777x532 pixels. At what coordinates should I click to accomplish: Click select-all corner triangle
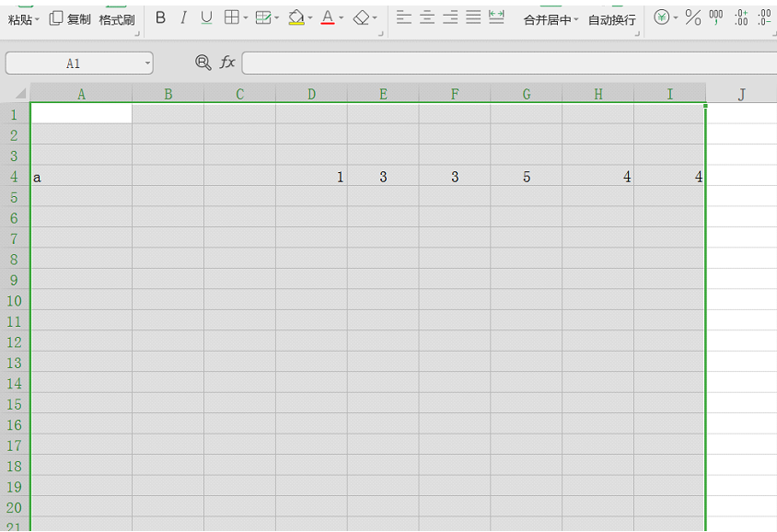click(20, 93)
